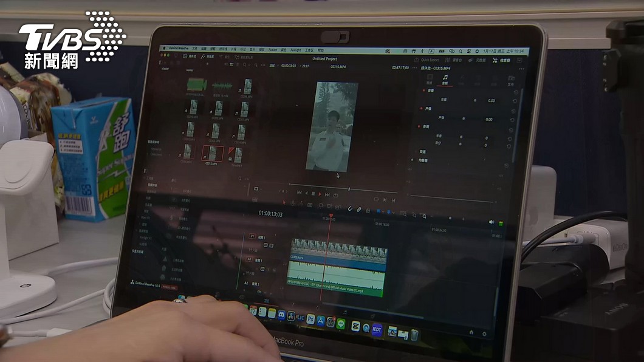
Task: Select the A1 track destination button
Action: click(249, 259)
